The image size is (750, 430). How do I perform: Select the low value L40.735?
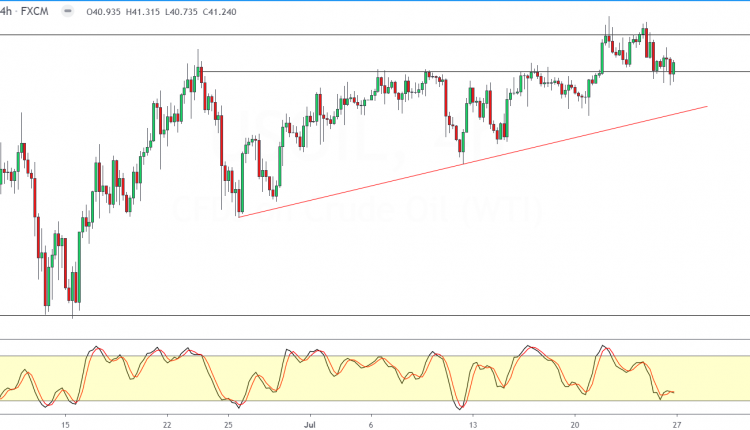click(181, 11)
